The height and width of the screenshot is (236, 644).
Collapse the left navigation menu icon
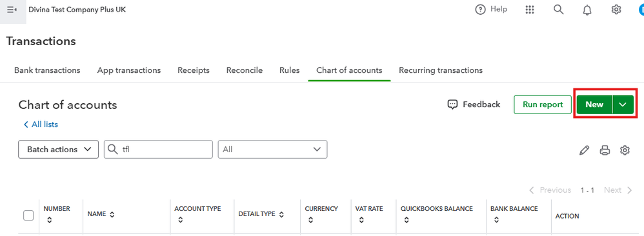[x=12, y=10]
